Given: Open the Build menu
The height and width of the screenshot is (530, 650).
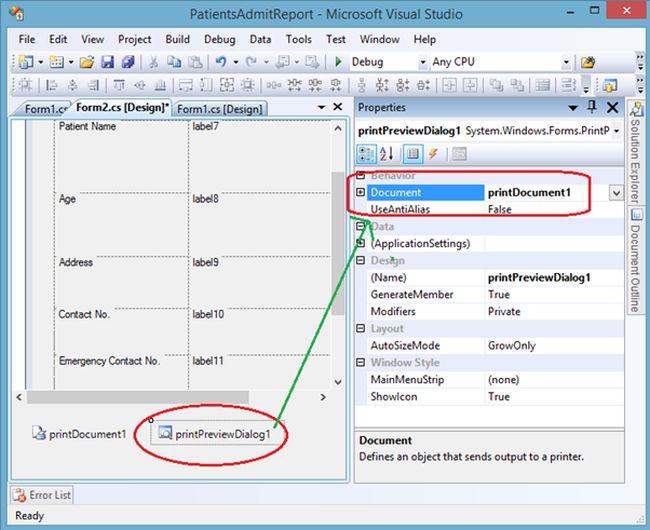Looking at the screenshot, I should [177, 39].
